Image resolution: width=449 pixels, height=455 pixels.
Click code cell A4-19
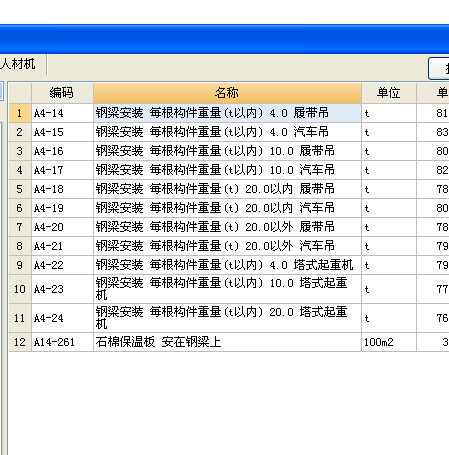coord(62,208)
